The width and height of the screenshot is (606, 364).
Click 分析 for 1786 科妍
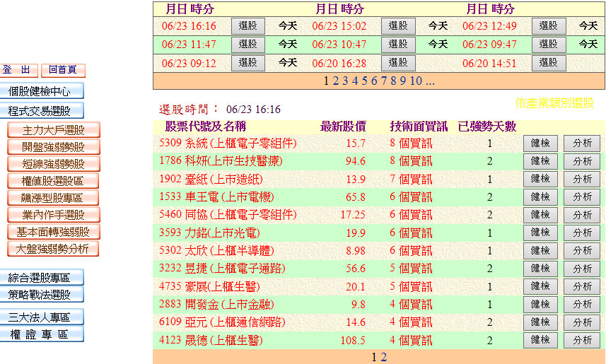coord(582,161)
